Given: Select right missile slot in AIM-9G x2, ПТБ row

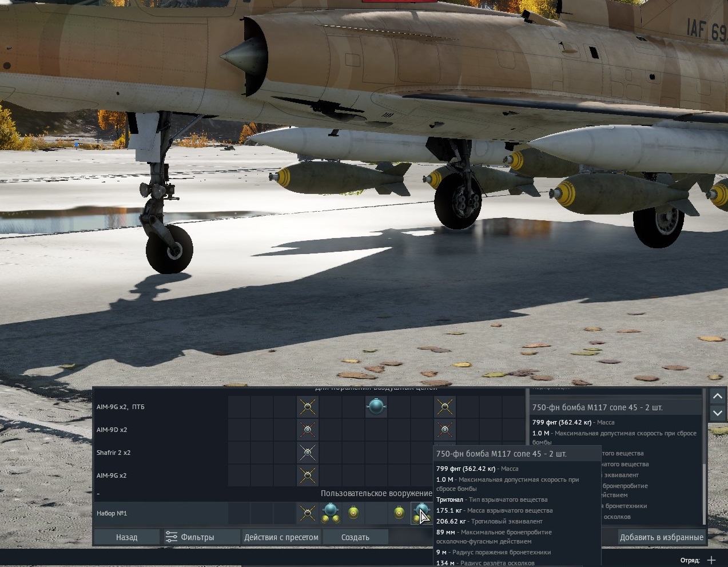Looking at the screenshot, I should coord(445,407).
